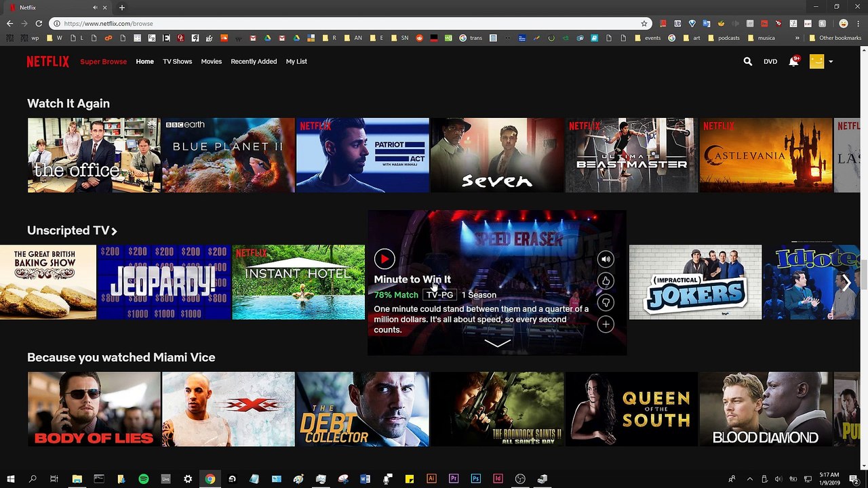
Task: Open Queen of the South thumbnail
Action: [631, 409]
